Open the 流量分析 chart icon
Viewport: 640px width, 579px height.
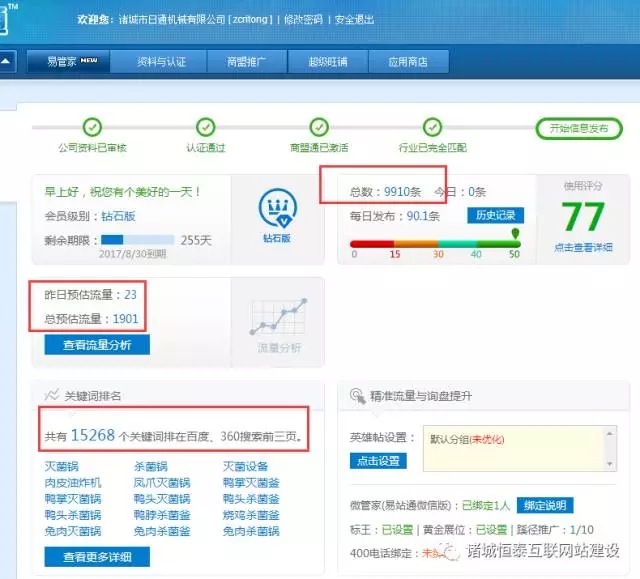(x=277, y=318)
